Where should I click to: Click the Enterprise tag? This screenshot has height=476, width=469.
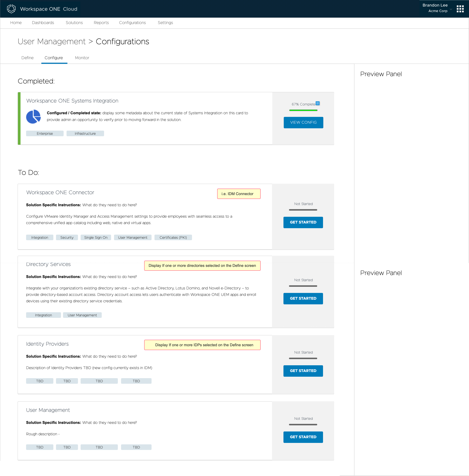[45, 133]
